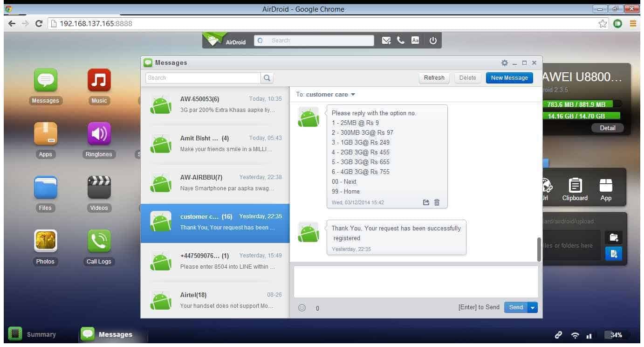This screenshot has height=347, width=644.
Task: Open the Chrome menu button
Action: click(x=633, y=23)
